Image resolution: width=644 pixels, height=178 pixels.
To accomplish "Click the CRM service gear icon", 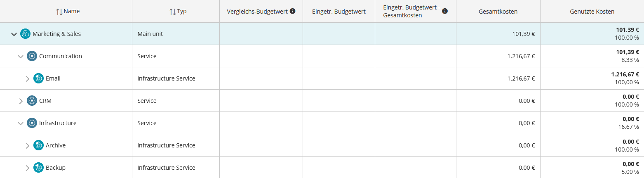I will coord(32,101).
